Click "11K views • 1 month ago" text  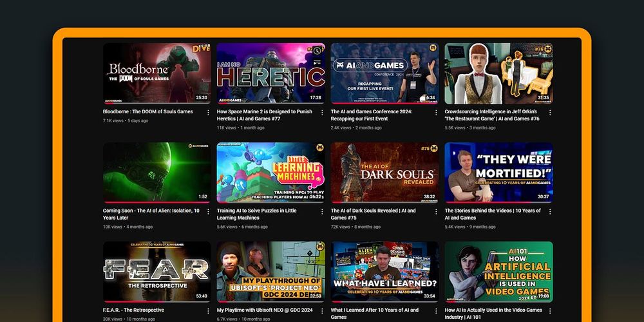pyautogui.click(x=241, y=128)
